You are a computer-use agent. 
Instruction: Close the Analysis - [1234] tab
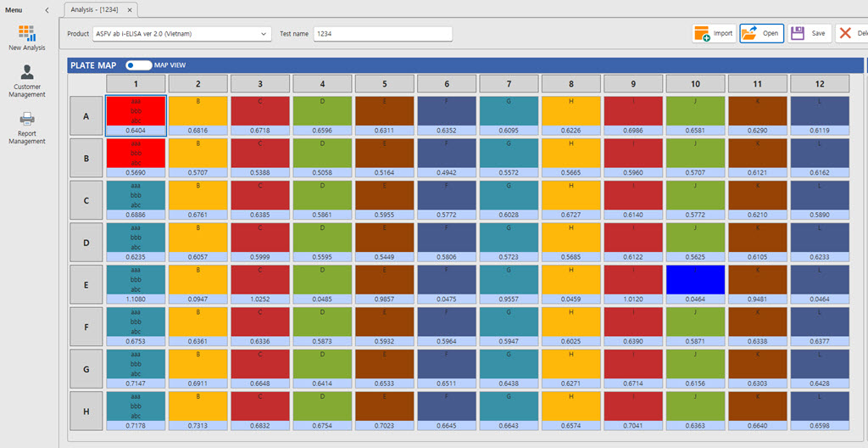tap(131, 8)
